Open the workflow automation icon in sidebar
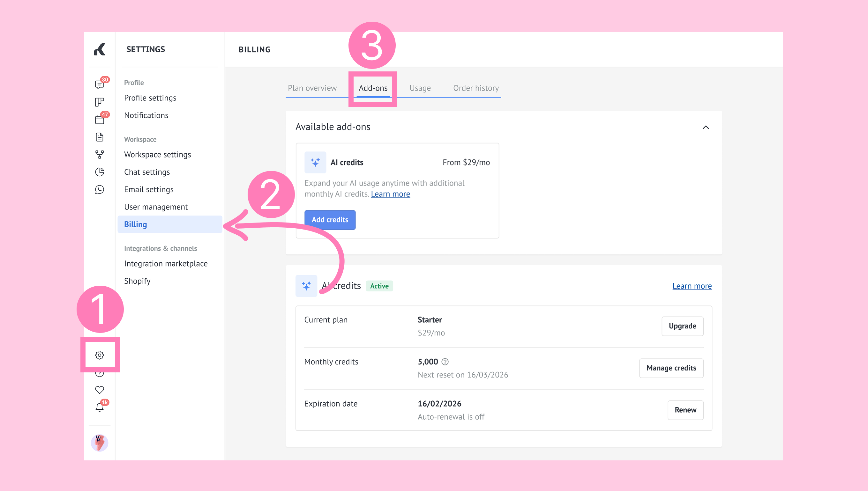Viewport: 868px width, 491px height. (100, 154)
